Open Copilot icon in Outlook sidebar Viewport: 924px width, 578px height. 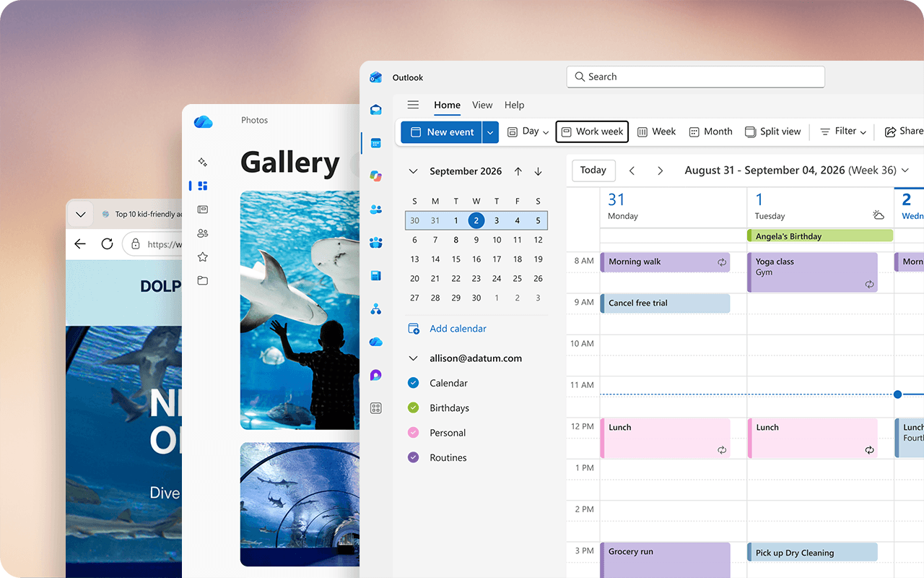point(375,176)
